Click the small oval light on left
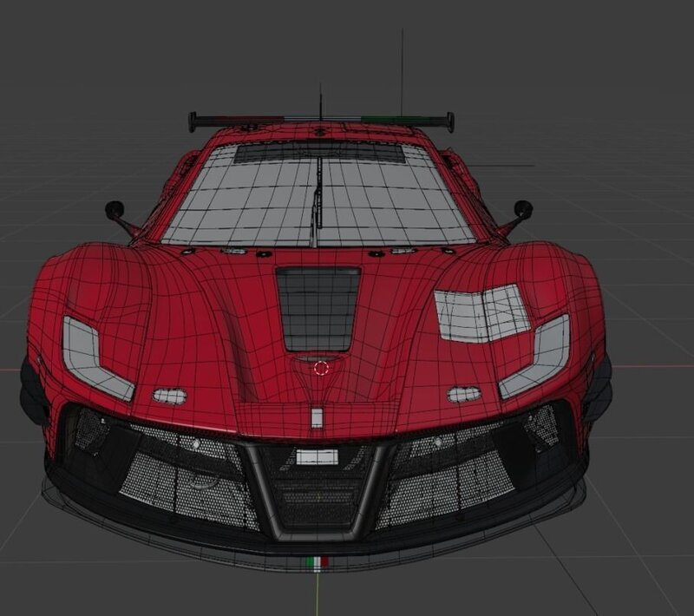 click(x=170, y=396)
